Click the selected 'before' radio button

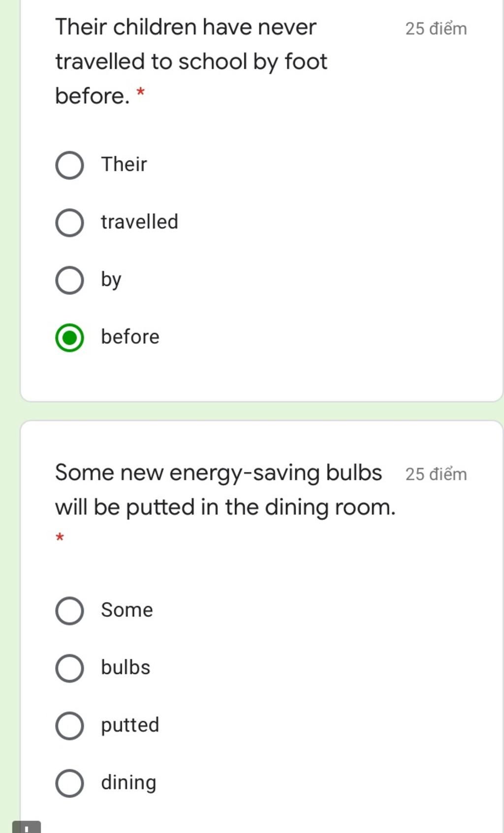[69, 338]
